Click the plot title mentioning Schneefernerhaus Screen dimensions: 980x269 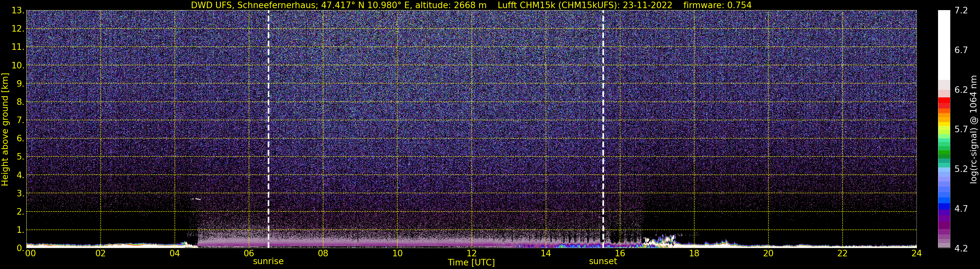pos(471,5)
